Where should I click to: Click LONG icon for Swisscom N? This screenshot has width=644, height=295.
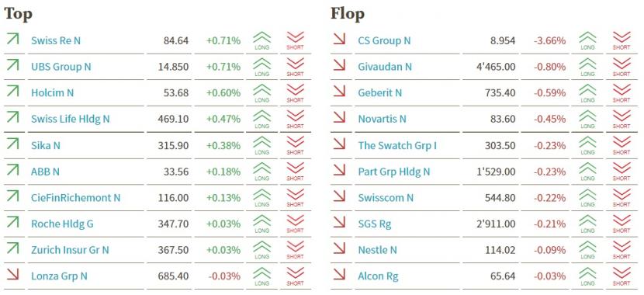587,198
